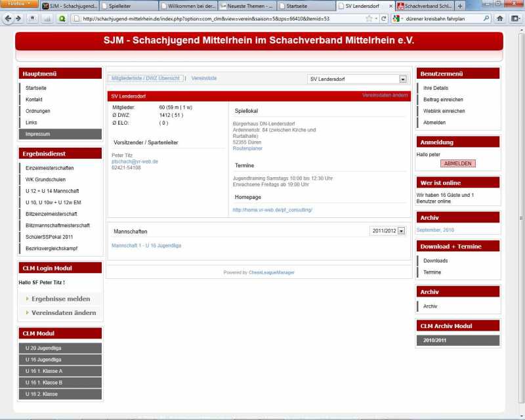The height and width of the screenshot is (420, 525).
Task: Close the SV Lendersdorf tab
Action: [x=390, y=6]
